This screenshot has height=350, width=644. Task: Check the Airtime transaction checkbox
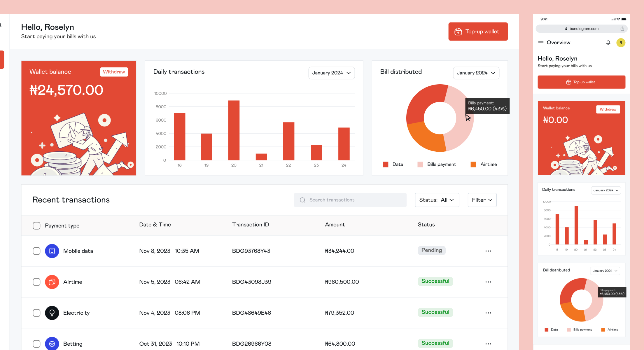click(x=36, y=282)
